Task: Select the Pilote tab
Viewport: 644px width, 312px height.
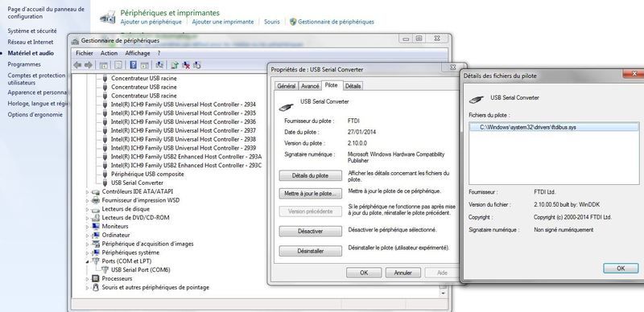Action: (331, 85)
